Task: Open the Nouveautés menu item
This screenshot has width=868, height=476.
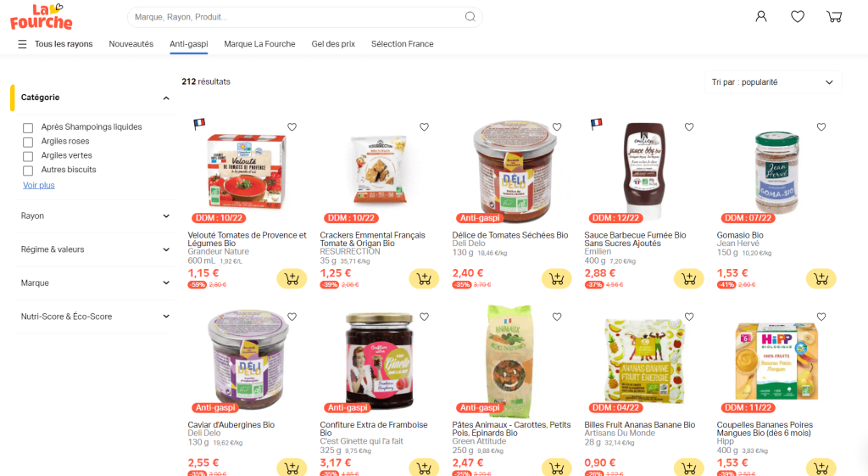Action: pyautogui.click(x=131, y=44)
